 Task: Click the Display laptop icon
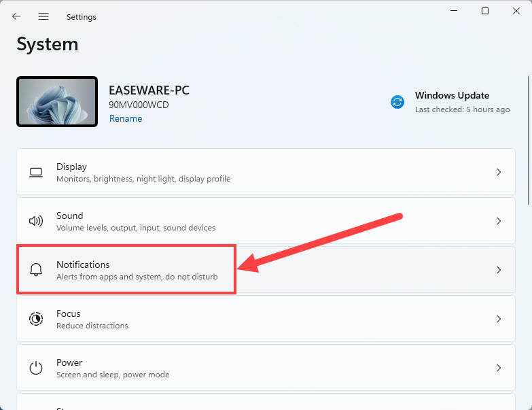pos(36,173)
